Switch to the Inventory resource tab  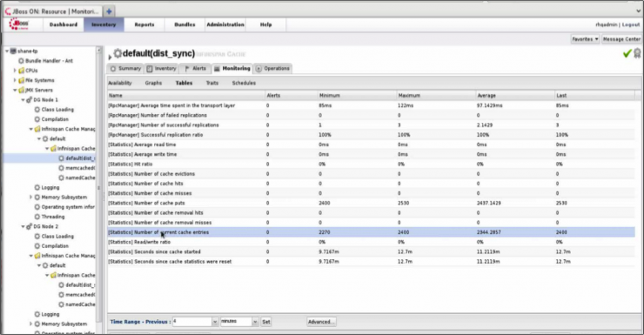[x=162, y=69]
